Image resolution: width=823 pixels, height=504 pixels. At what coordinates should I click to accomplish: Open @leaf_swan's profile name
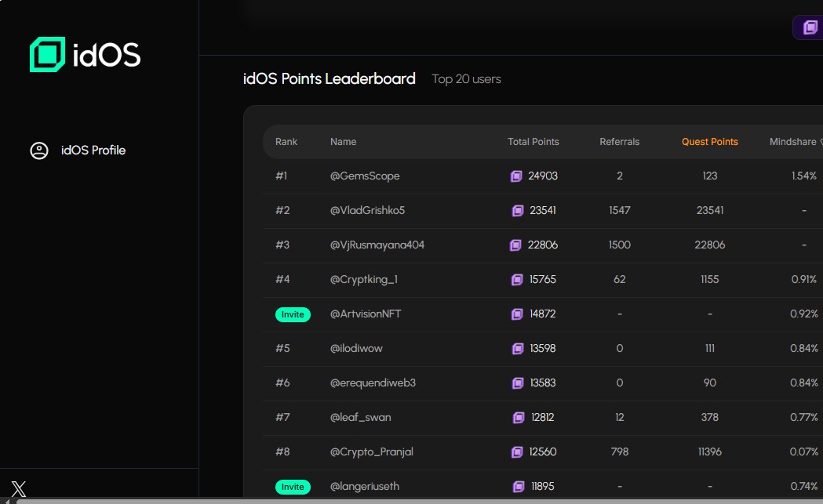click(361, 418)
